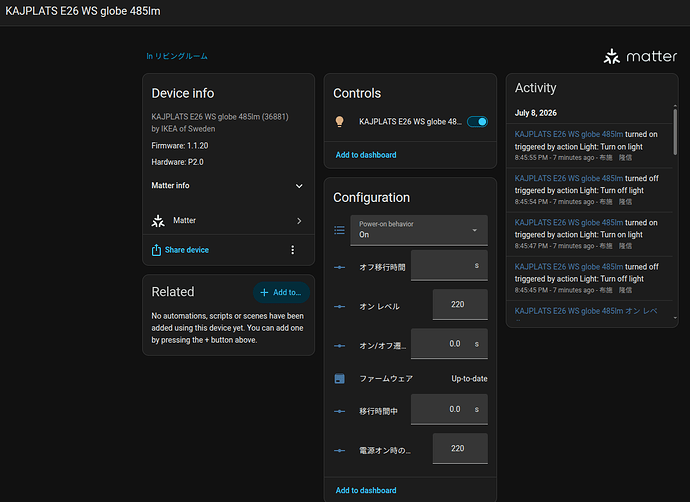Click the 移行時間中 row icon
690x502 pixels.
point(339,411)
